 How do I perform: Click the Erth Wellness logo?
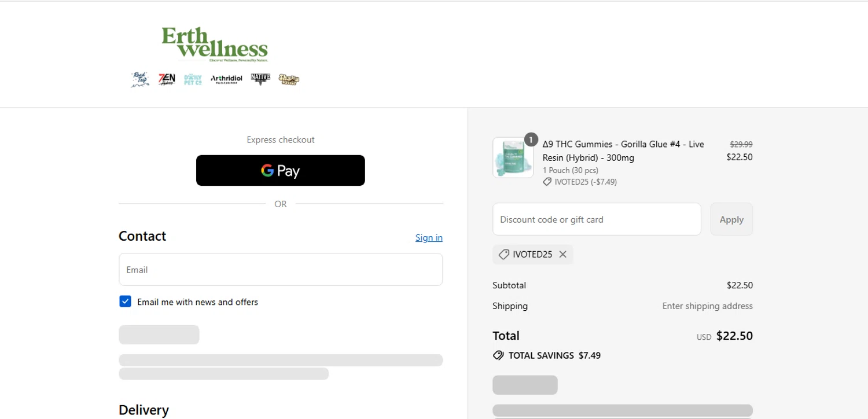[x=215, y=43]
